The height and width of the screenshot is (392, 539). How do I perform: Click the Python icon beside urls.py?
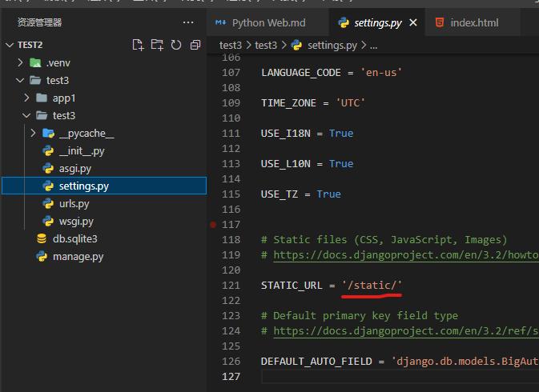(x=48, y=203)
